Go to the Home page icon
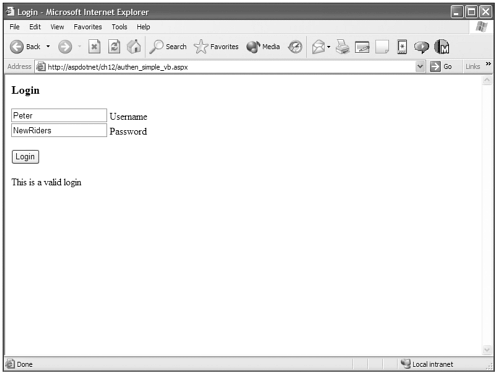Screen dimensions: 498x374 pos(134,47)
